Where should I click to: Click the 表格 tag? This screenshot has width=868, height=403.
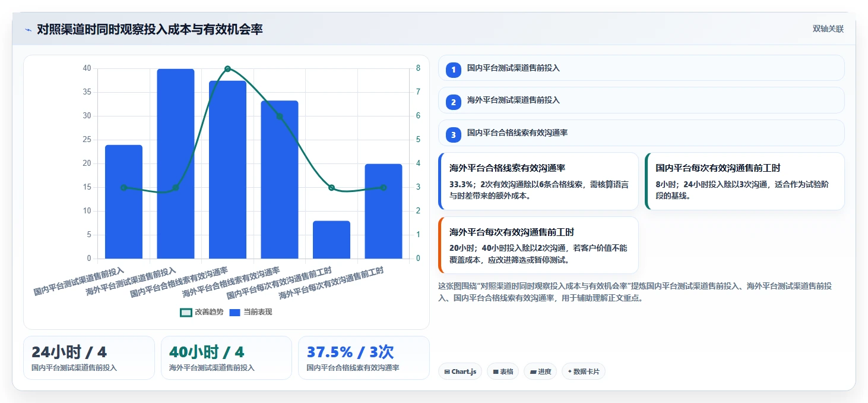tap(503, 371)
